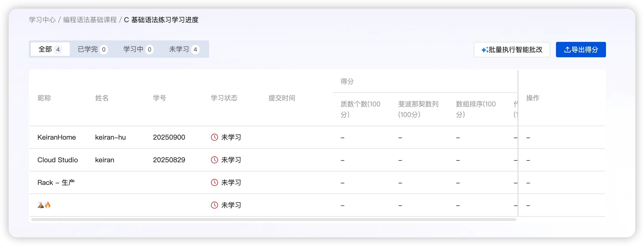Switch to the 已学完 tab

click(x=92, y=49)
